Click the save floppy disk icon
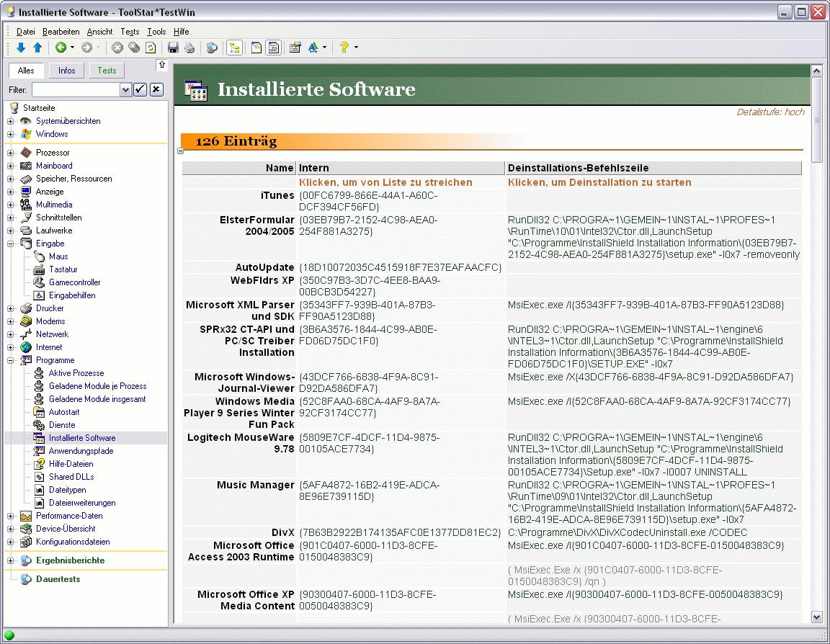The height and width of the screenshot is (644, 830). [173, 48]
